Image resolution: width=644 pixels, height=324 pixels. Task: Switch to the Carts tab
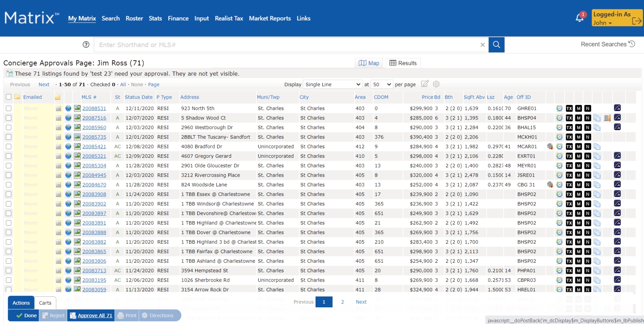coord(45,303)
